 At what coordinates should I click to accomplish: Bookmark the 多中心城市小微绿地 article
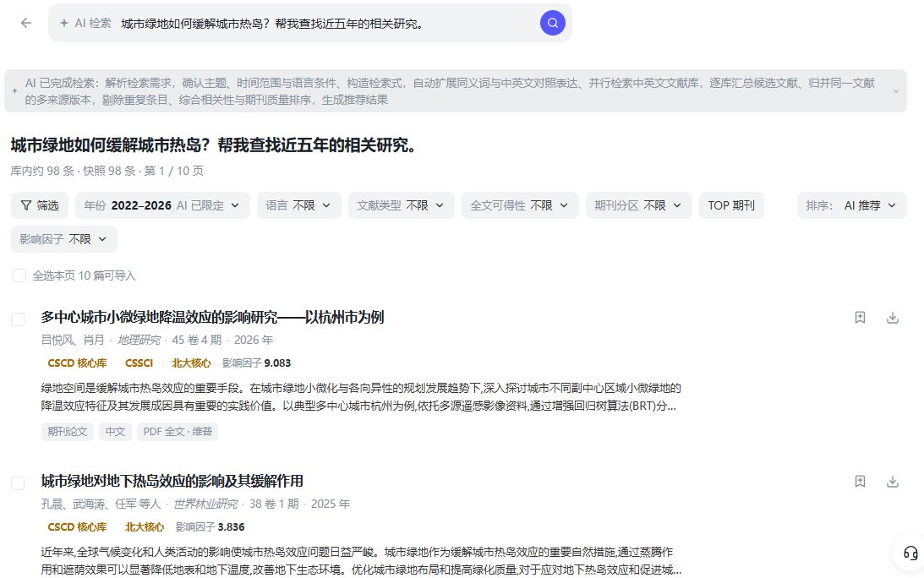click(x=860, y=318)
